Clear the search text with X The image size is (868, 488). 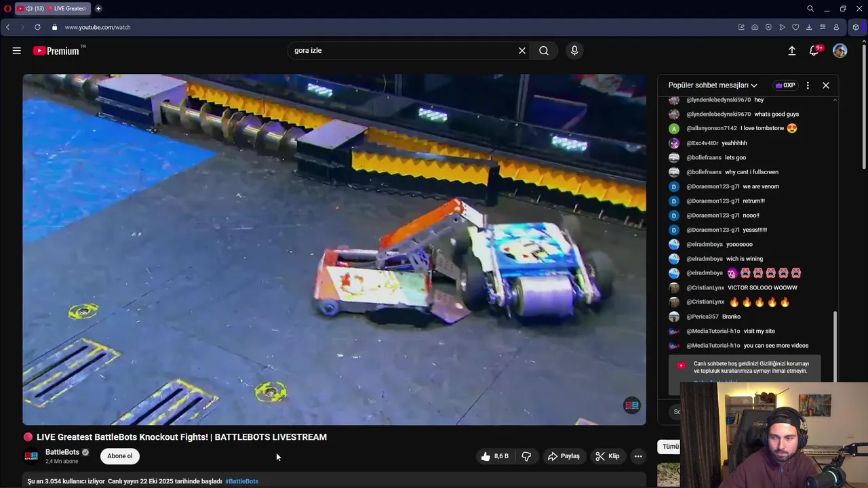[x=522, y=50]
